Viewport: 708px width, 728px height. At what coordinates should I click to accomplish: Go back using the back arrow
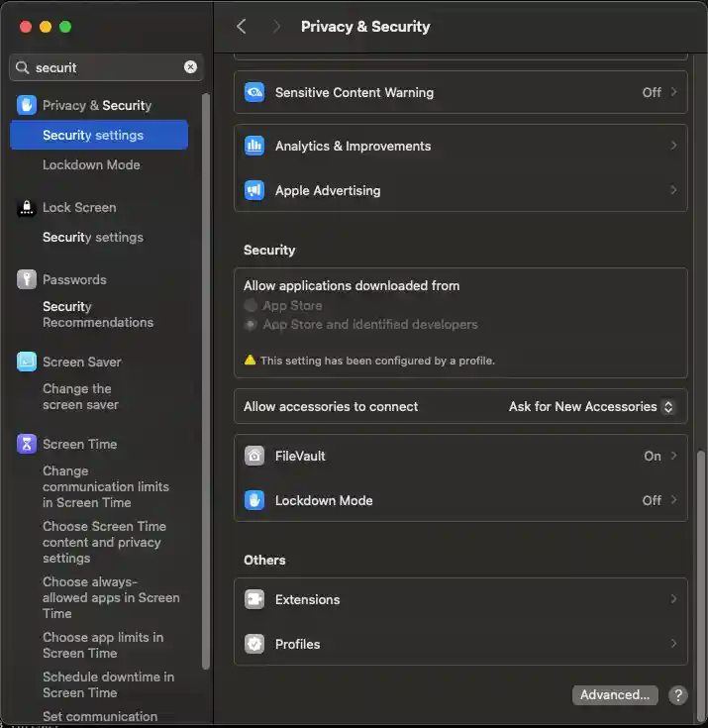point(242,27)
